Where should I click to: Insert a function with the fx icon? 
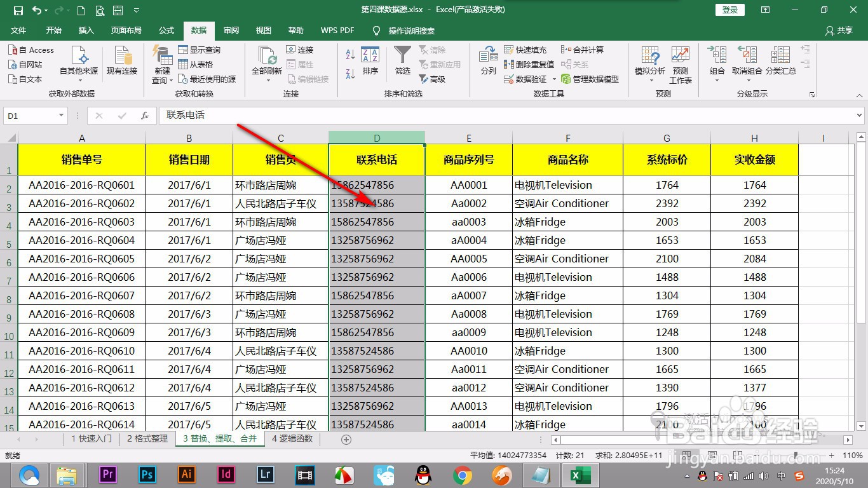click(x=145, y=116)
